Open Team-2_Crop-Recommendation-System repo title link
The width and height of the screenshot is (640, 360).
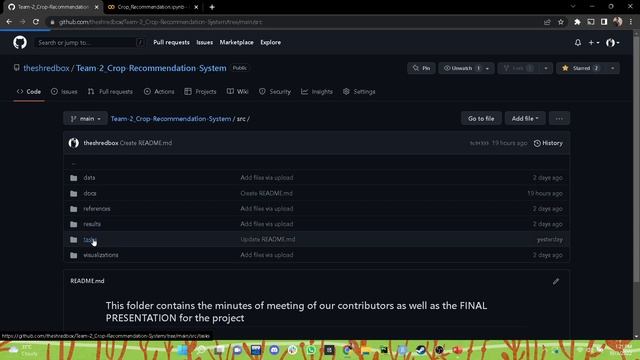(151, 68)
